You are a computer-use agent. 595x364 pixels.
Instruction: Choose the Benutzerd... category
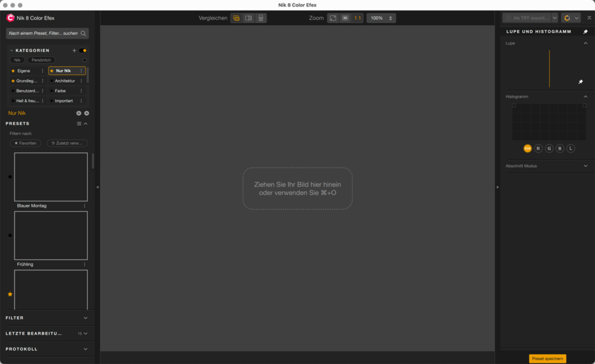point(28,91)
